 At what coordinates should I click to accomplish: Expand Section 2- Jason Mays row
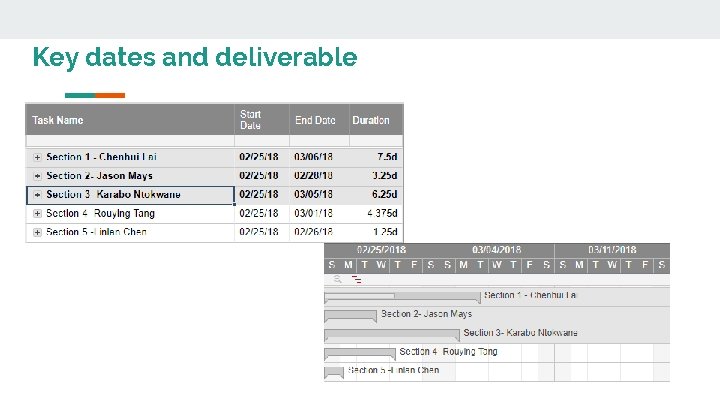click(37, 176)
